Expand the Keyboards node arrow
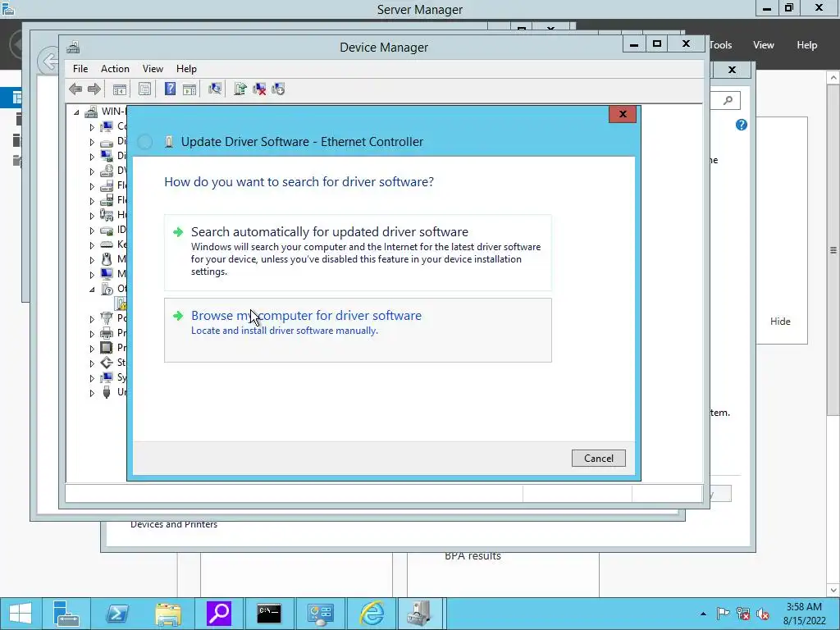 pyautogui.click(x=92, y=244)
